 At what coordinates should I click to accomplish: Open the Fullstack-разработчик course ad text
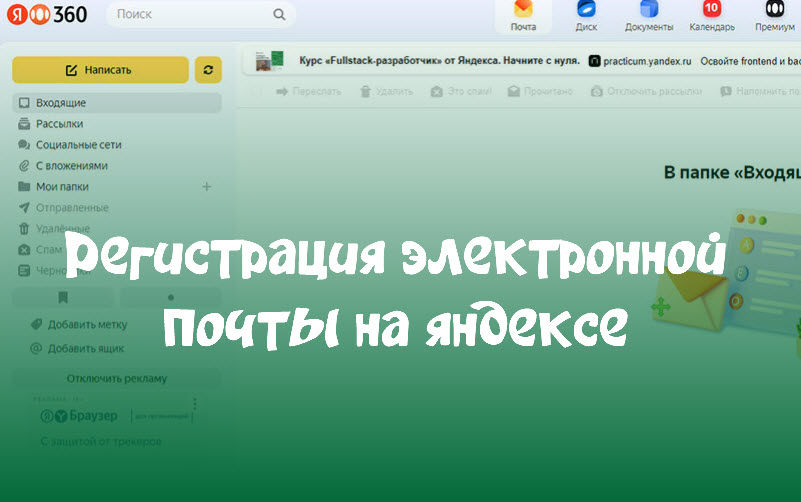pos(439,61)
